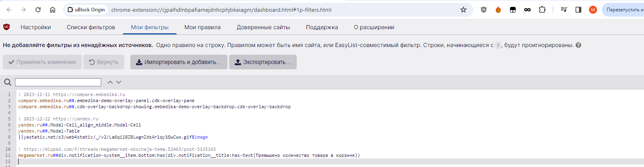Click the yastatic.net gif image filter
Image resolution: width=644 pixels, height=167 pixels.
coord(113,137)
